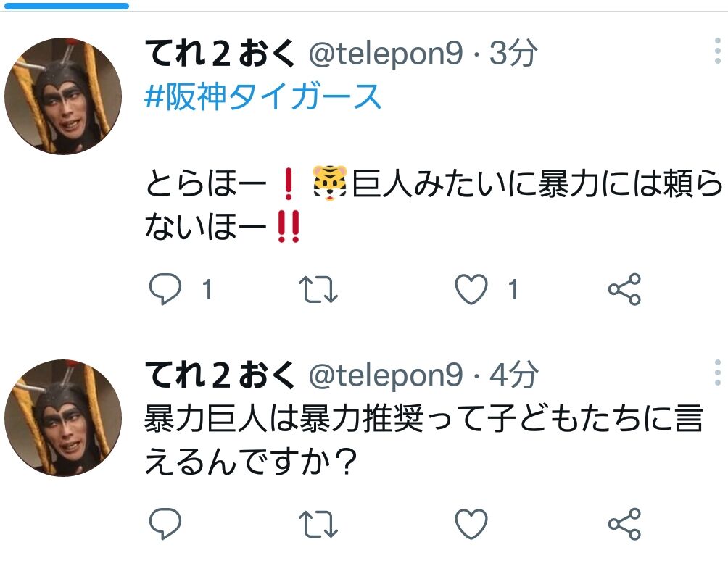
Task: Retweet the 暴力巨人 tweet
Action: (318, 524)
